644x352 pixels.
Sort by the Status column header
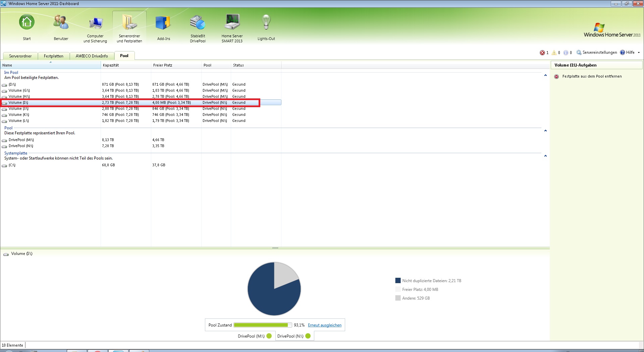tap(256, 65)
